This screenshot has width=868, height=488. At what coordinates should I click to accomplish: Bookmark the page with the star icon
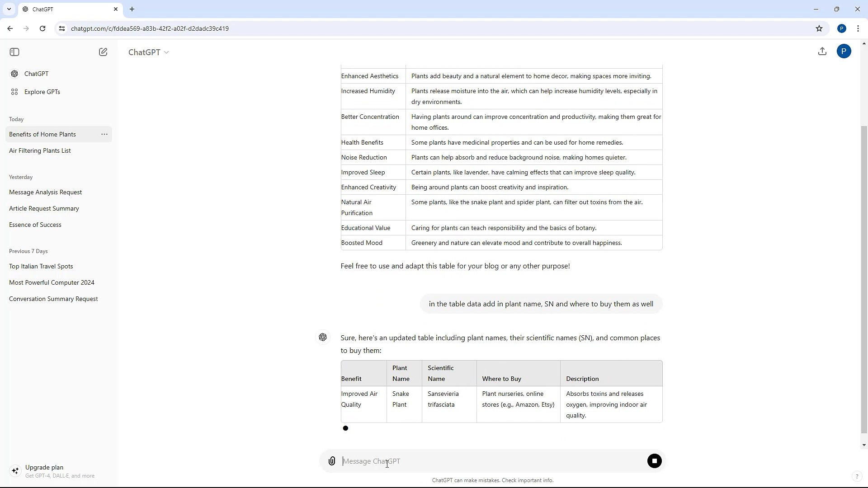[x=819, y=28]
